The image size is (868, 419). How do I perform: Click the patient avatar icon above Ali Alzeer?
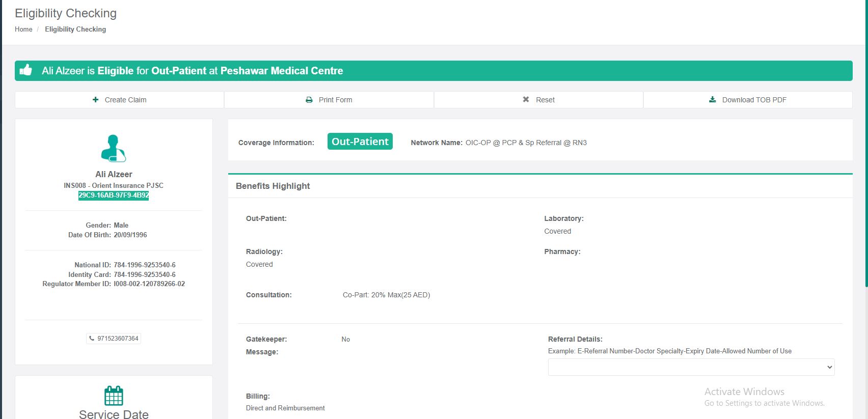tap(114, 148)
